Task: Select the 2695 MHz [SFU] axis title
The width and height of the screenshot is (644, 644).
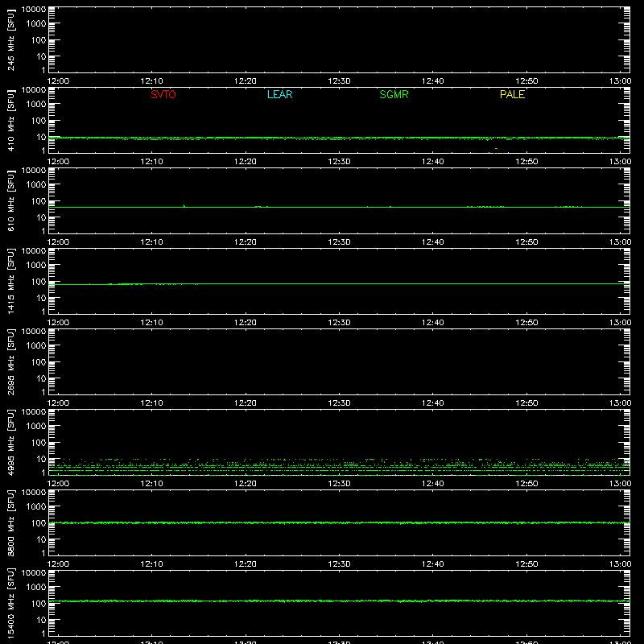Action: click(x=11, y=361)
